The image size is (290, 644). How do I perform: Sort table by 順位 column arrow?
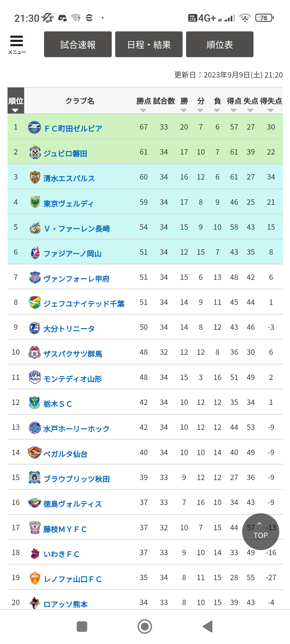coord(15,111)
